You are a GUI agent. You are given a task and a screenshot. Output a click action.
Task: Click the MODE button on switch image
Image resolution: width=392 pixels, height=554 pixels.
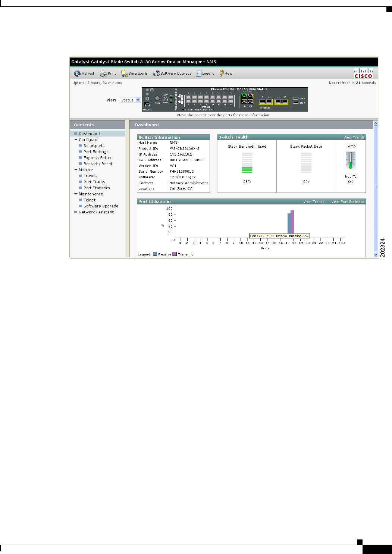tap(157, 98)
